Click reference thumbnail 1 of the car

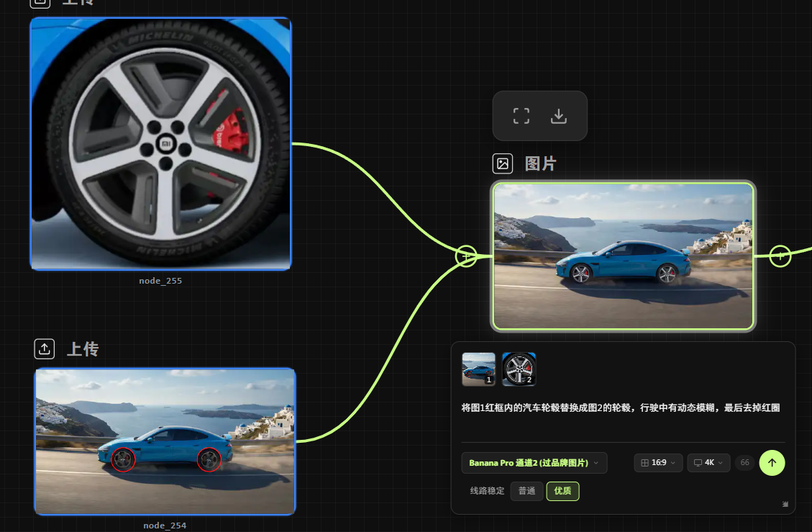point(478,369)
